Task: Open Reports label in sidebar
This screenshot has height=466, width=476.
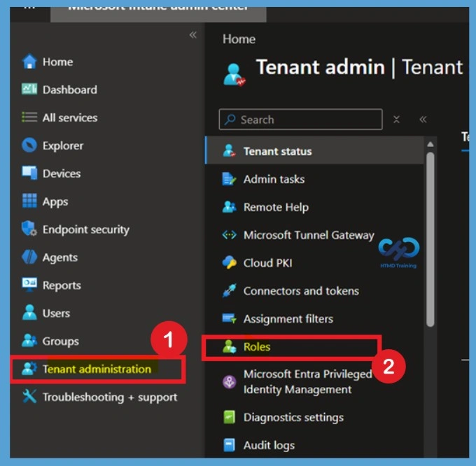Action: pos(62,285)
